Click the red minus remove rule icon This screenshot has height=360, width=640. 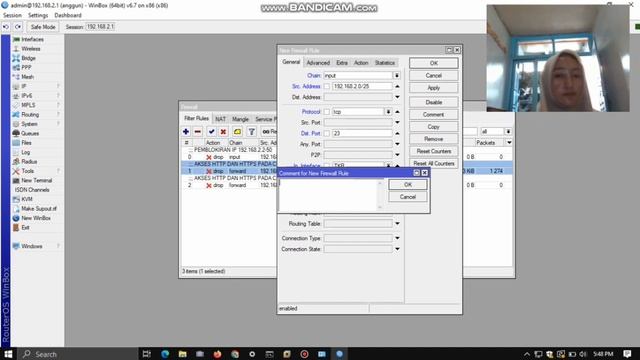tap(198, 131)
